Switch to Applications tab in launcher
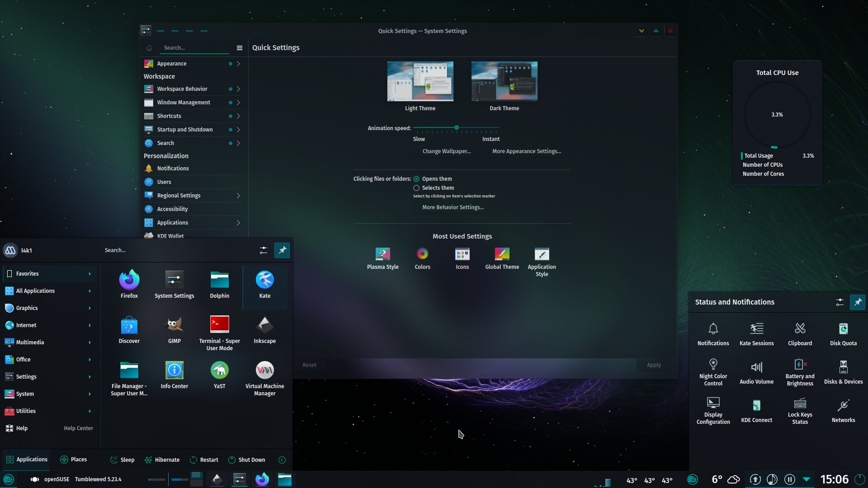Image resolution: width=868 pixels, height=488 pixels. 27,460
